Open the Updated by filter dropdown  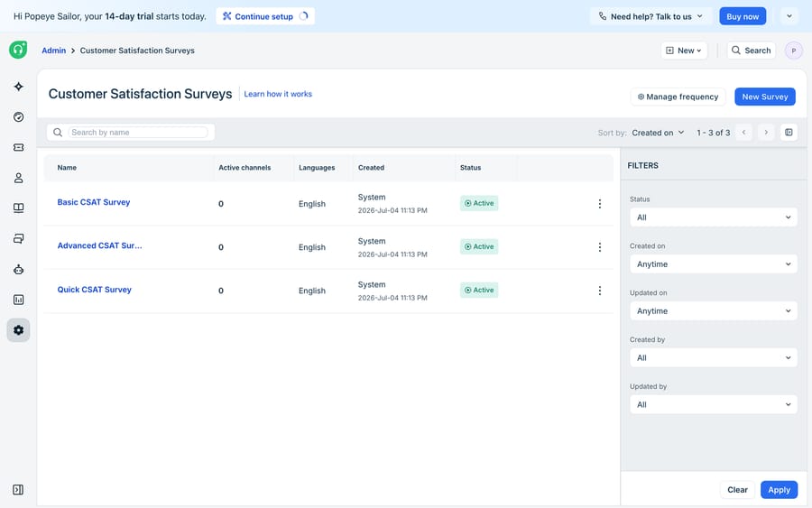coord(713,405)
